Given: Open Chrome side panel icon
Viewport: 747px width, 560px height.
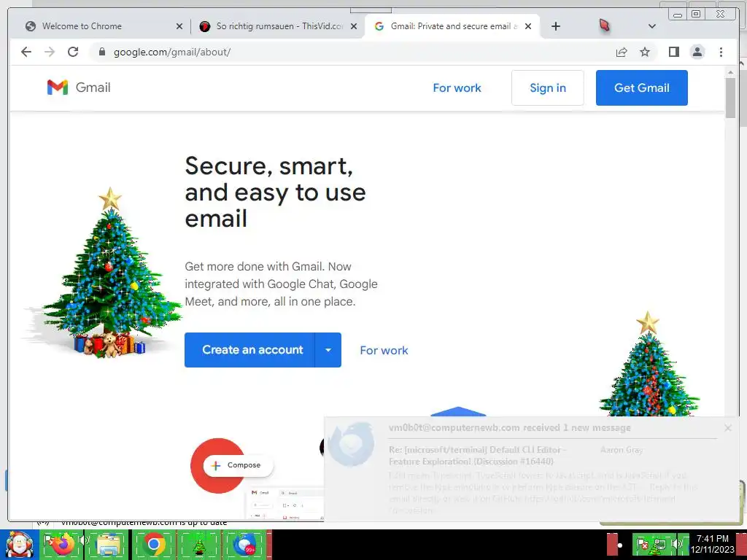Looking at the screenshot, I should [673, 52].
